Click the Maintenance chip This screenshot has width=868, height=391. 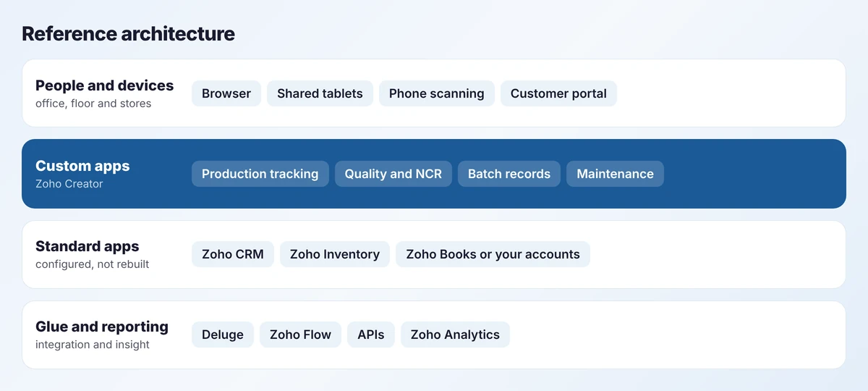point(615,174)
